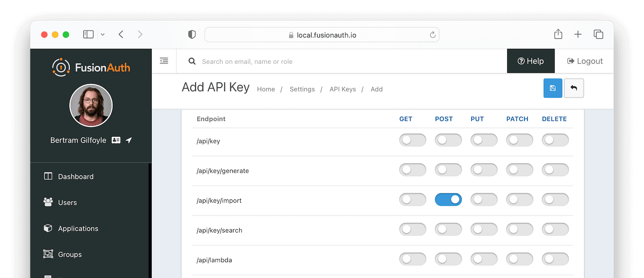Show the tab overview icon in Safari
This screenshot has height=278, width=644.
tap(598, 34)
